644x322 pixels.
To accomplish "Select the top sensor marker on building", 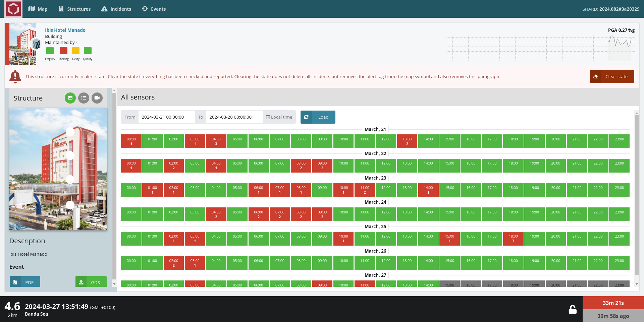I will pos(70,132).
